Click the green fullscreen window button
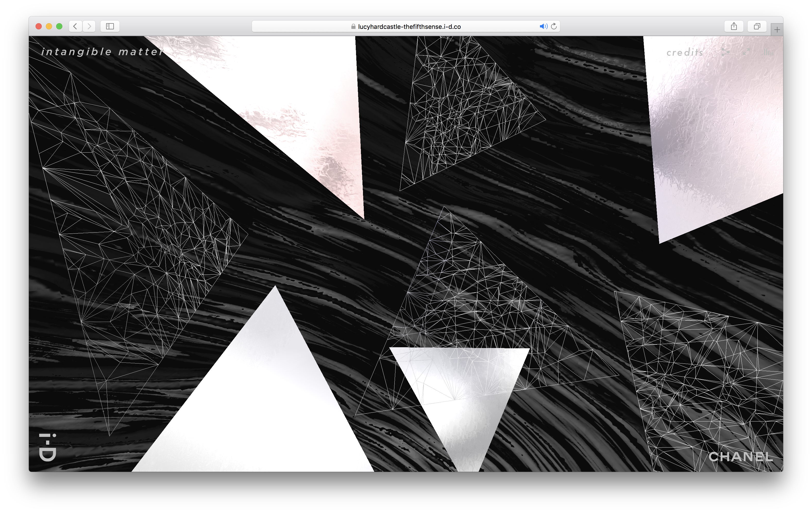Viewport: 812px width, 513px height. tap(59, 26)
